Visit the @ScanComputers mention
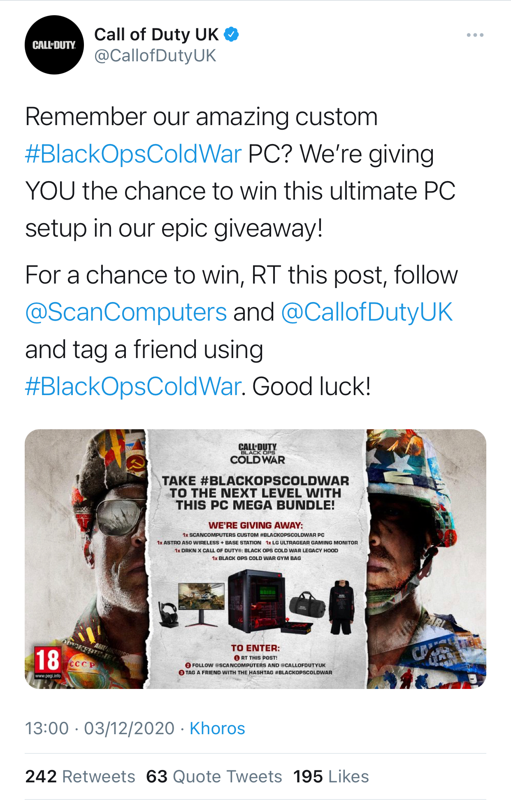Image resolution: width=511 pixels, height=812 pixels. click(x=126, y=312)
